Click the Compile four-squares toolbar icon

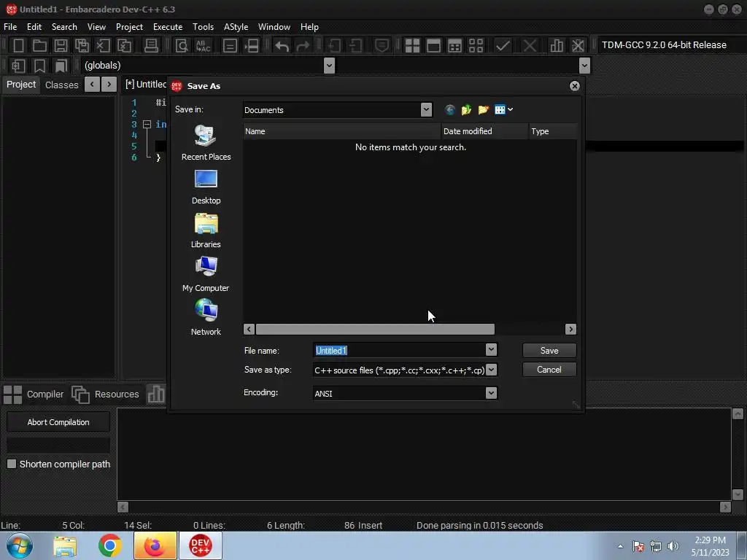(412, 46)
